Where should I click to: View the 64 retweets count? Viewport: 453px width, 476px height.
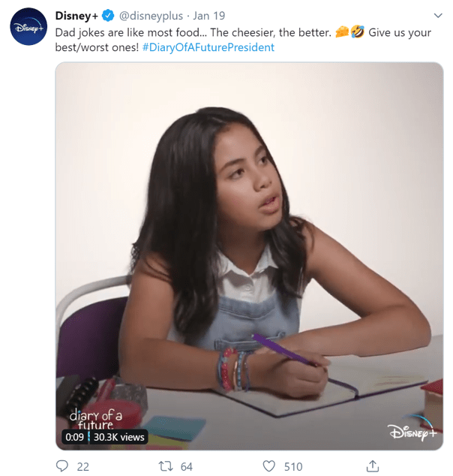coord(187,466)
